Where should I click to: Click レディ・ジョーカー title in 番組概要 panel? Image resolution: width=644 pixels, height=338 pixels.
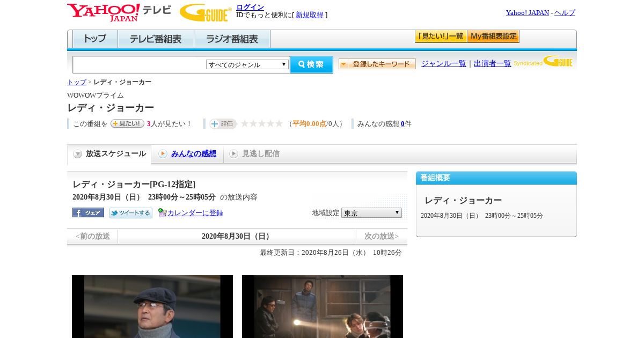463,200
